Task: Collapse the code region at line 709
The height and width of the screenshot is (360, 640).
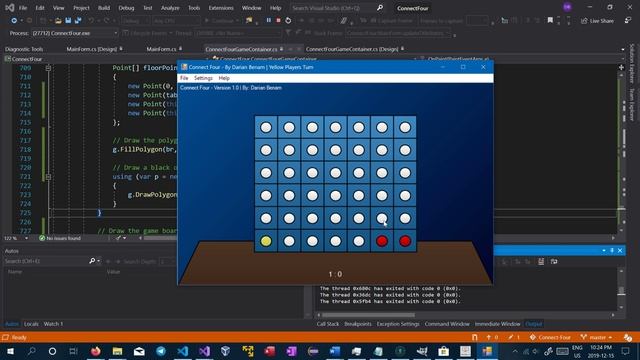Action: (x=48, y=68)
